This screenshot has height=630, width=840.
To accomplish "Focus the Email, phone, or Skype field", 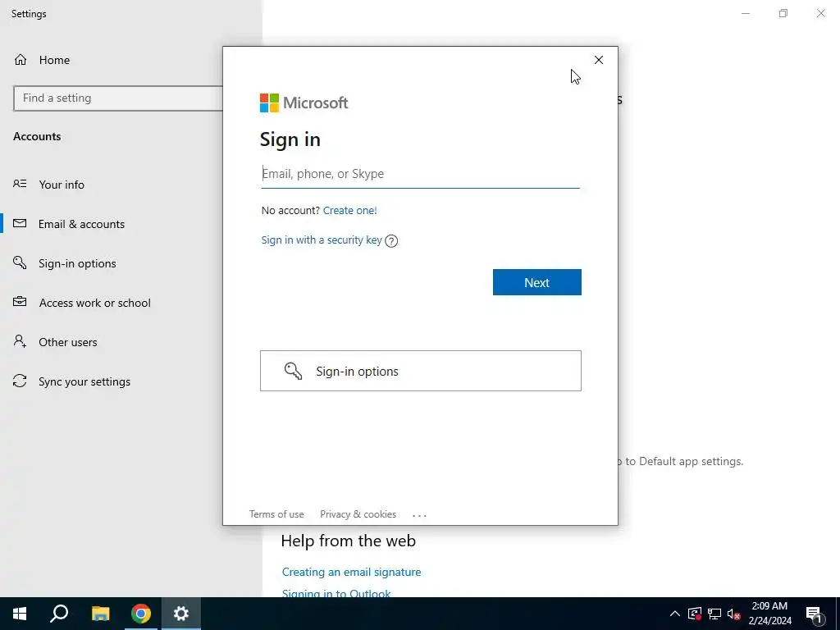I will 420,174.
